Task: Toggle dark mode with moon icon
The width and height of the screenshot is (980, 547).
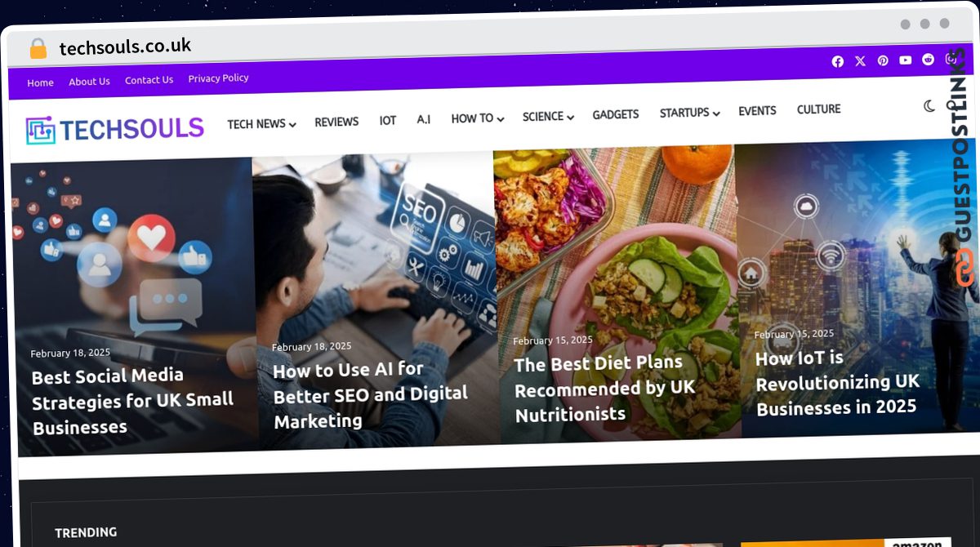Action: point(929,106)
